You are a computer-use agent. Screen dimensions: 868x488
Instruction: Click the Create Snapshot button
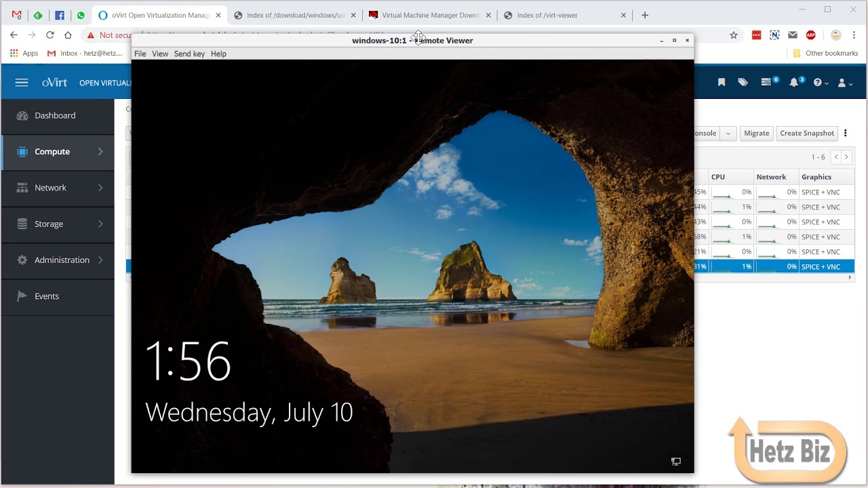(807, 134)
